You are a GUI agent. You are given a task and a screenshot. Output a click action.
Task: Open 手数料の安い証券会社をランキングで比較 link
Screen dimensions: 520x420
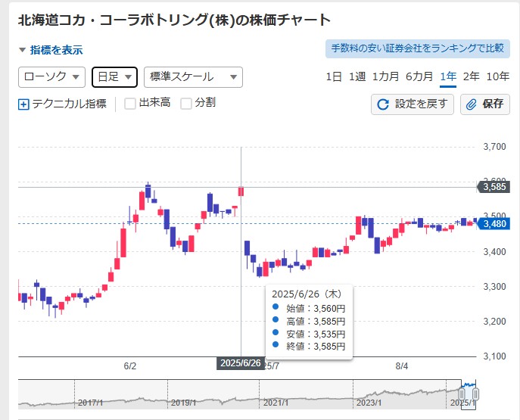[418, 48]
